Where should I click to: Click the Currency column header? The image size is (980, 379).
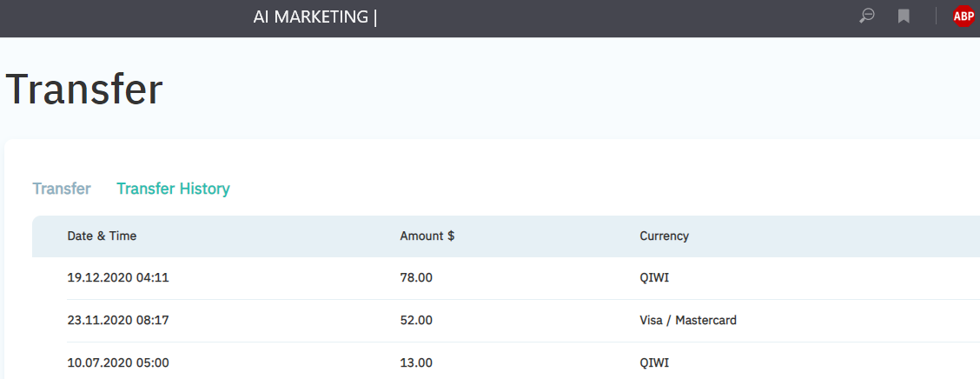(664, 236)
